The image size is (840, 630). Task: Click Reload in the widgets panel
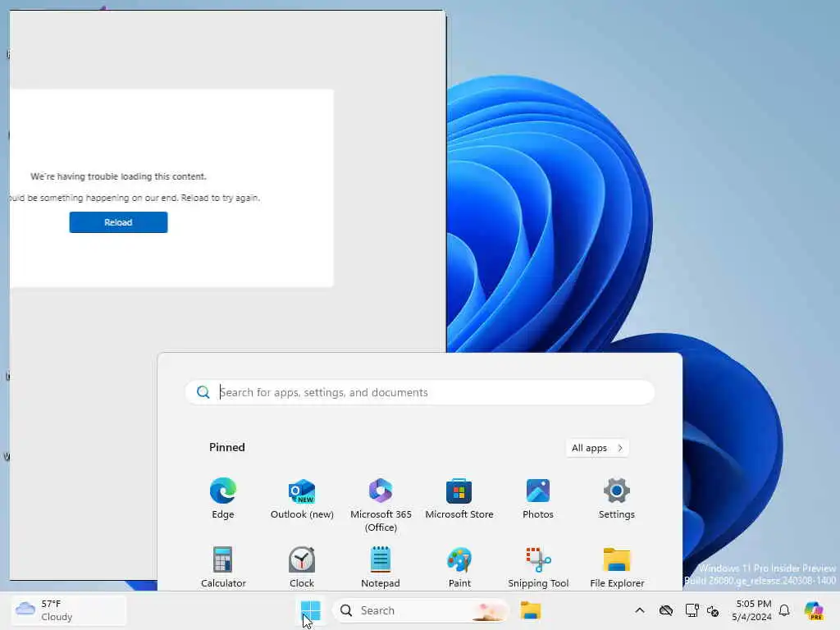[x=118, y=222]
